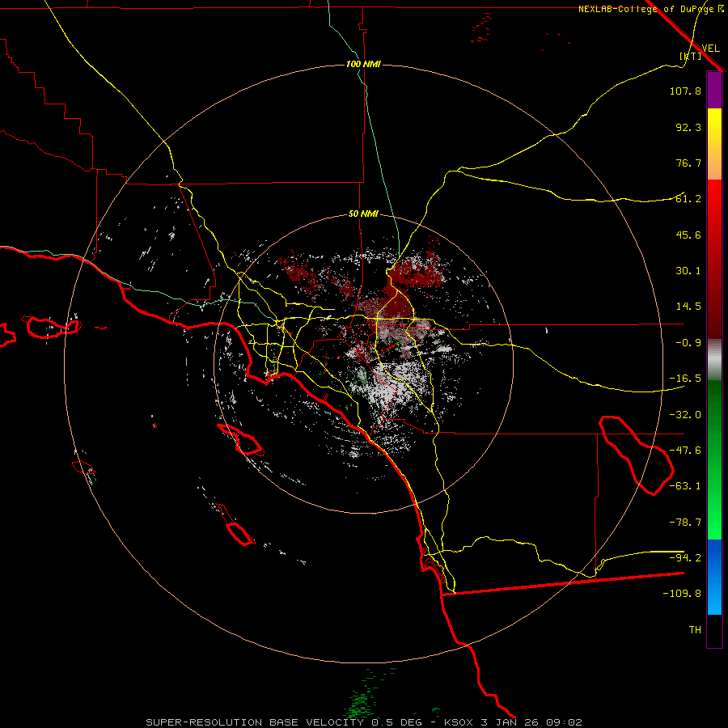Click the -32.0 velocity scale value
This screenshot has width=728, height=728.
[x=685, y=415]
